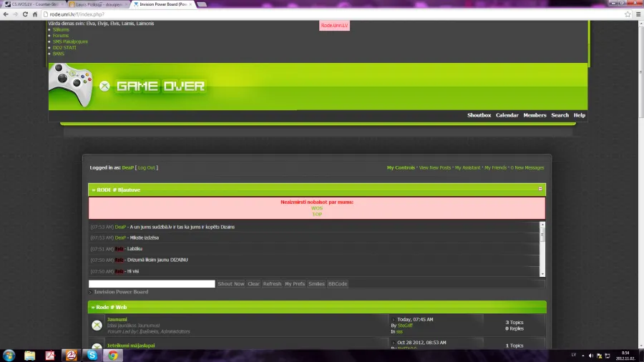Open BANS link
This screenshot has width=644, height=362.
59,54
